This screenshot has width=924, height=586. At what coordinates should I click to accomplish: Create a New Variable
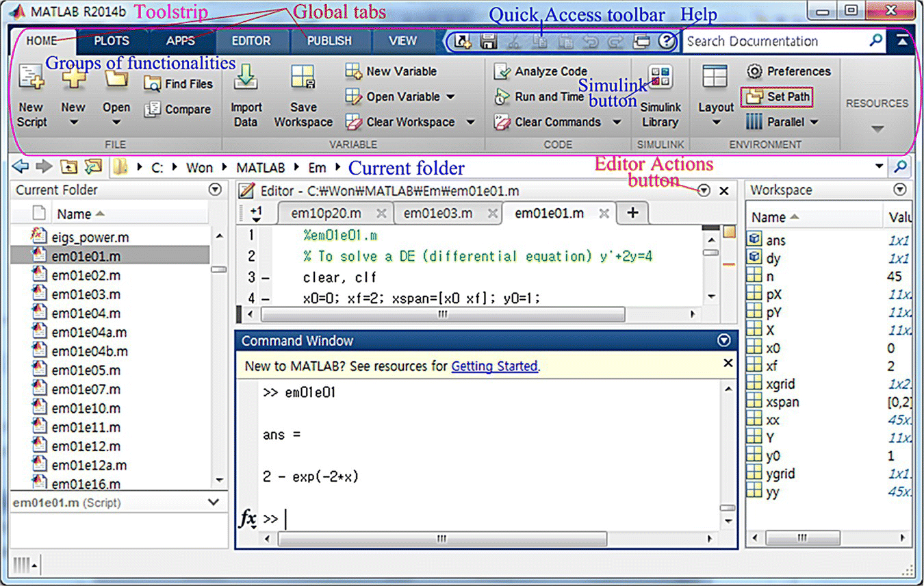click(x=391, y=71)
